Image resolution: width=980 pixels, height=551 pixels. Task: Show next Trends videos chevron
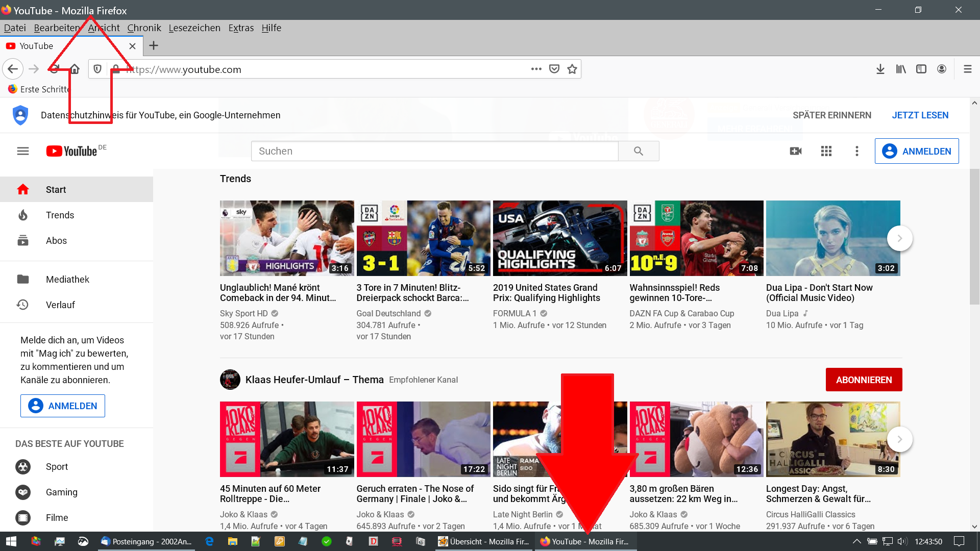[x=899, y=238]
